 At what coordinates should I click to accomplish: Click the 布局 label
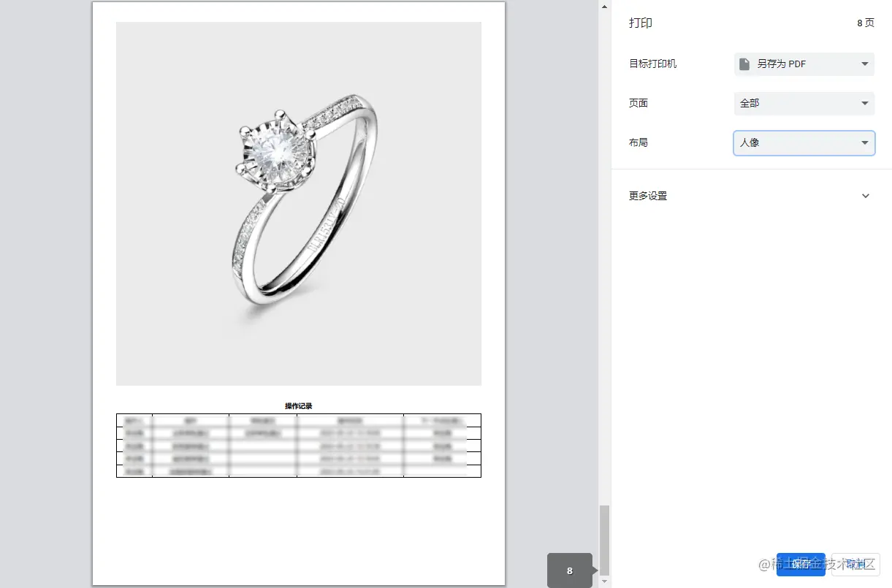(638, 142)
